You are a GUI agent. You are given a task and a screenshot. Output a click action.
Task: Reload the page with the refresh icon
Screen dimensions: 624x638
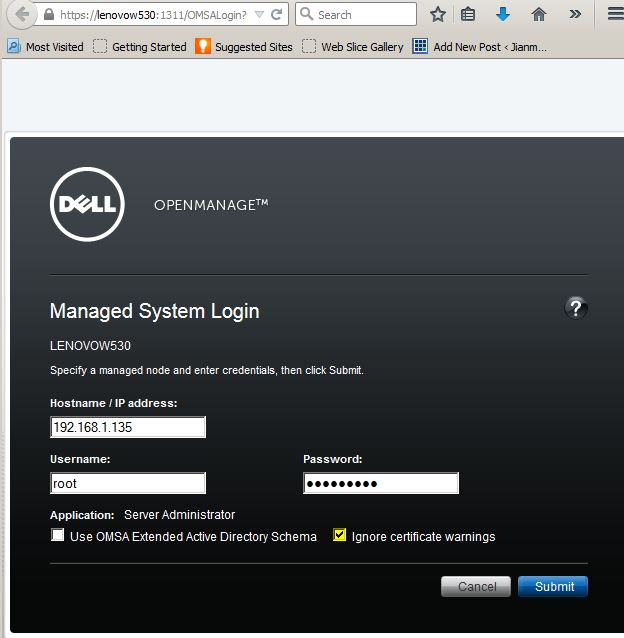(277, 15)
